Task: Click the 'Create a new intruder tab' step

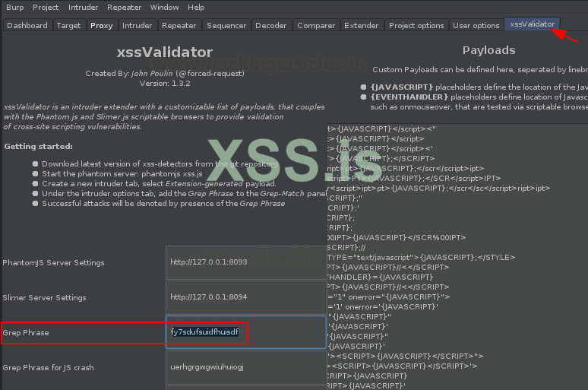Action: click(x=159, y=183)
